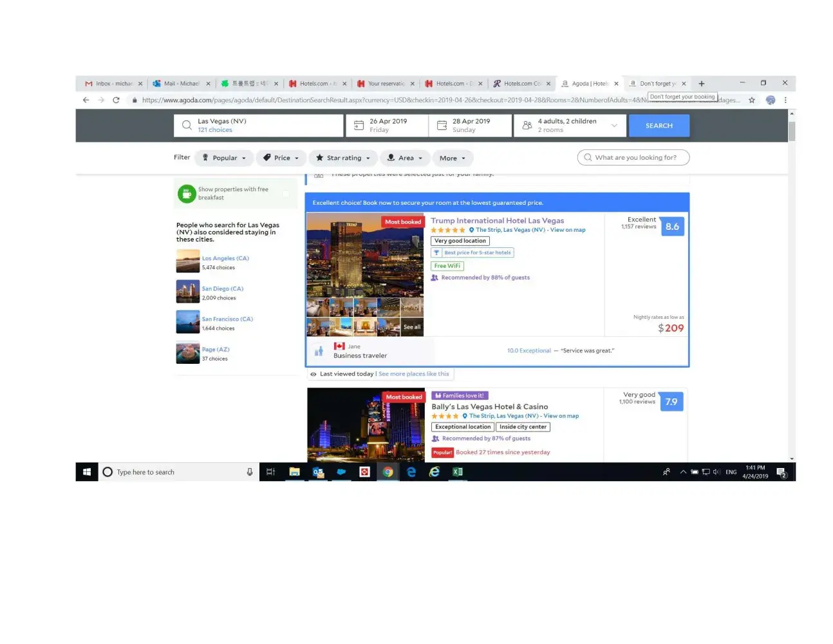Screen dimensions: 833x644
Task: Click the green free breakfast cup icon
Action: click(x=187, y=194)
